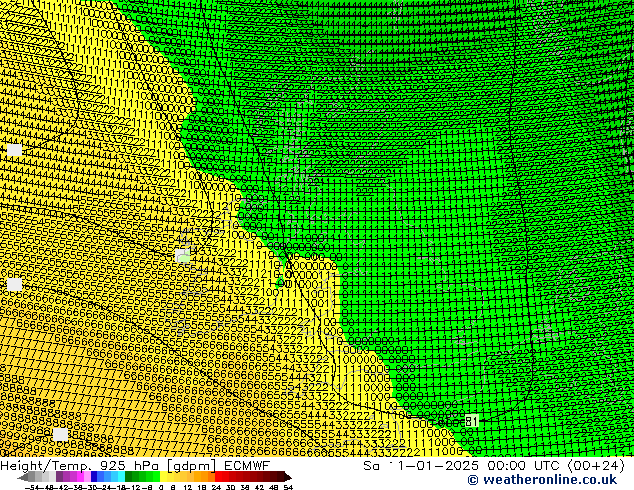
Task: Click the dark green -18 legend swatch
Action: 129,476
